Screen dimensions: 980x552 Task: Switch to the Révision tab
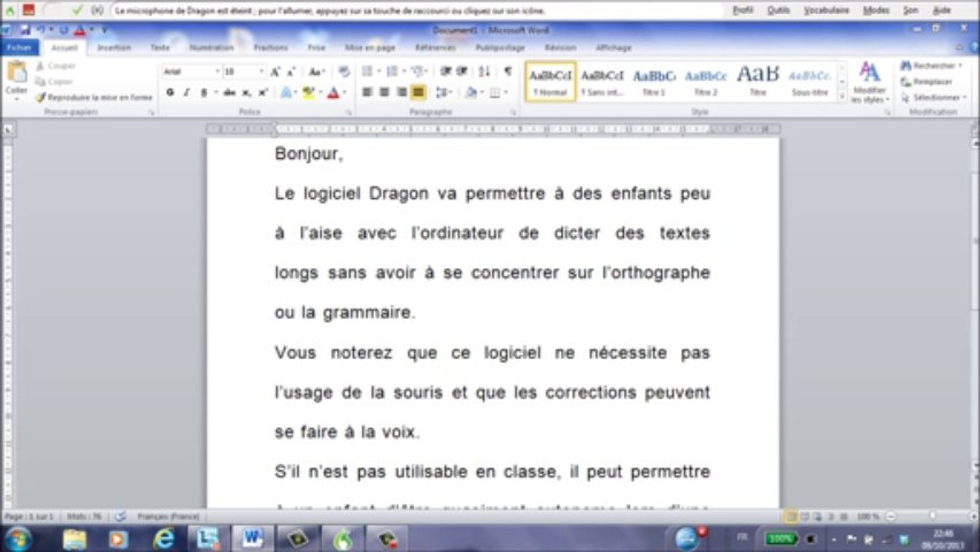point(560,48)
